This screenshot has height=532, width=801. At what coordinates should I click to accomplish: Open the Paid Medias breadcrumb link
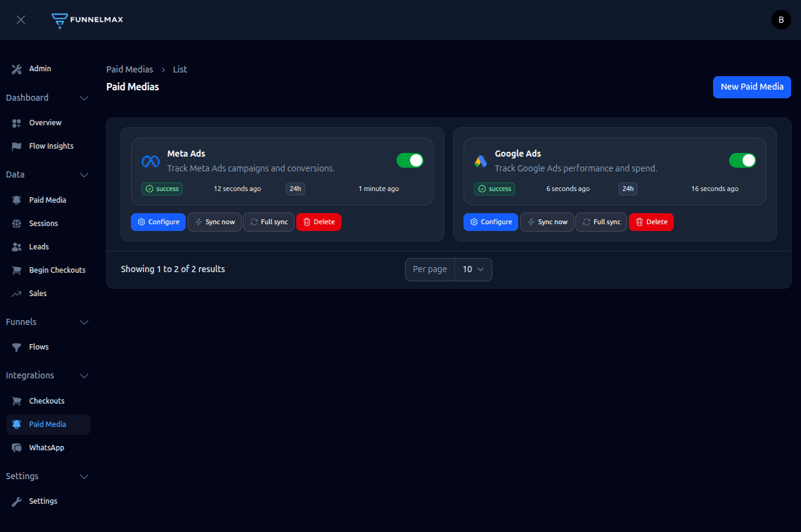click(x=129, y=69)
